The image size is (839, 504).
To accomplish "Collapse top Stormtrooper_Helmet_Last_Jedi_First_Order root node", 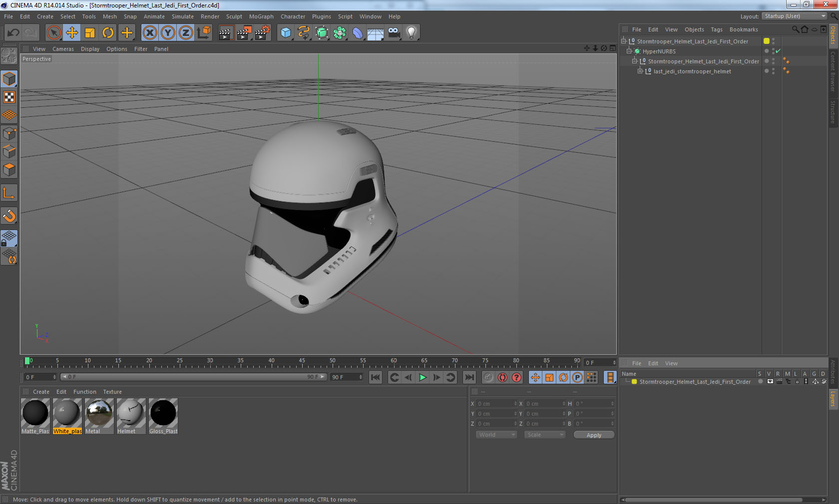I will (624, 41).
